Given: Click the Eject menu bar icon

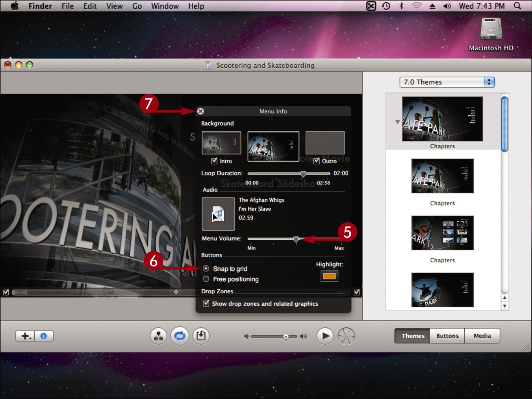Looking at the screenshot, I should [x=432, y=6].
